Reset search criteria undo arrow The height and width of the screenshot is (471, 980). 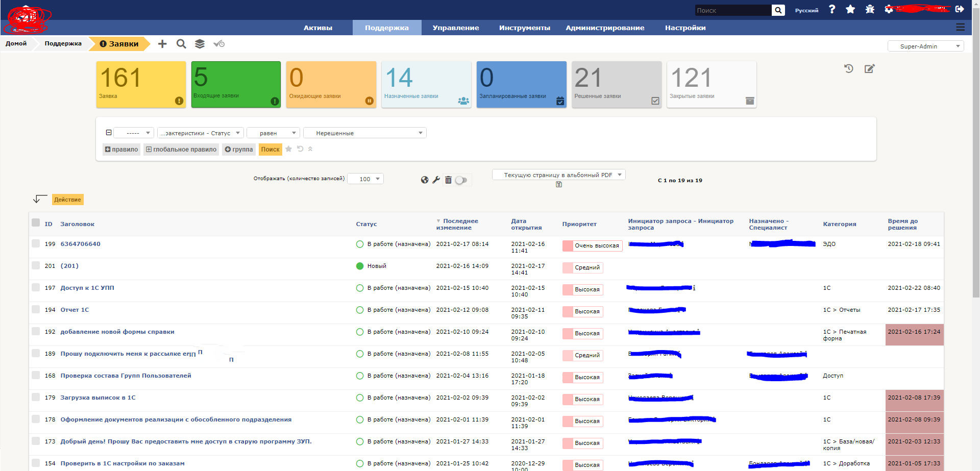coord(300,149)
